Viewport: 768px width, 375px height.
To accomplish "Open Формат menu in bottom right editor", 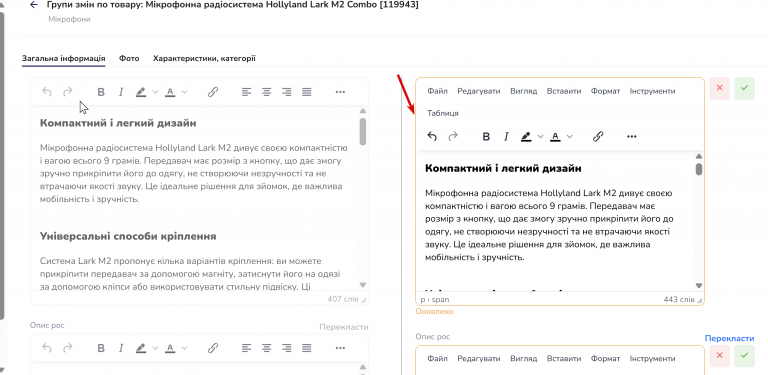I will tap(605, 359).
